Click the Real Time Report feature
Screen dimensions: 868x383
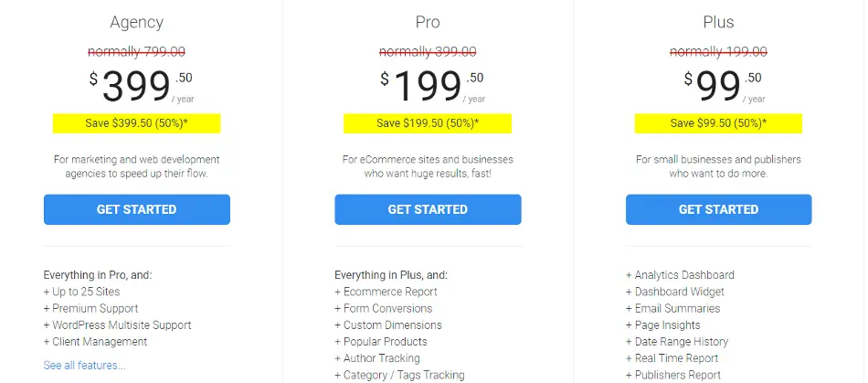point(672,358)
